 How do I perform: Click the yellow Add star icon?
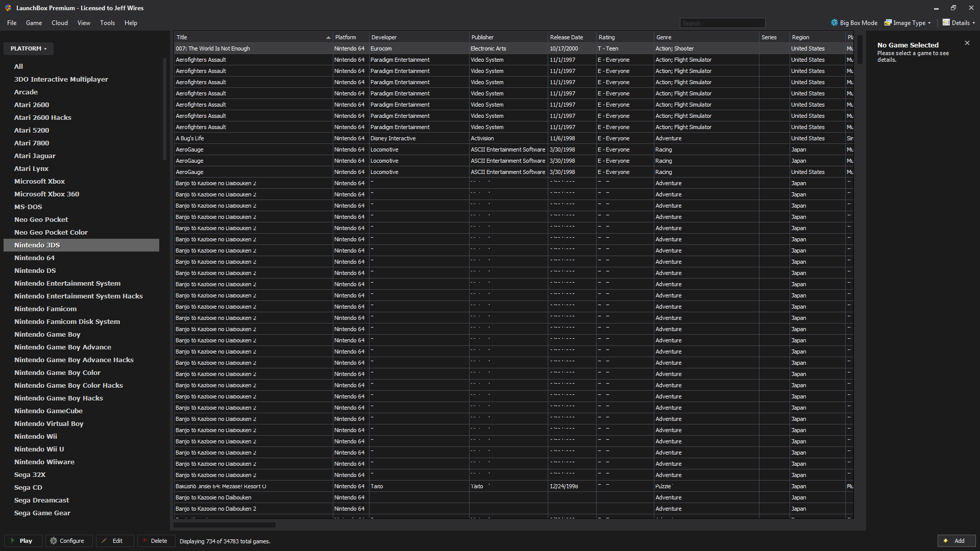click(946, 541)
